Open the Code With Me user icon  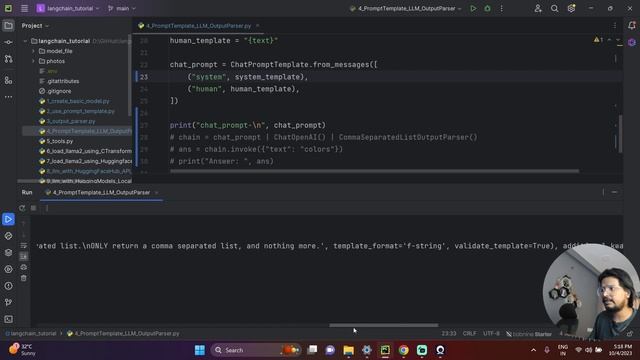[538, 8]
